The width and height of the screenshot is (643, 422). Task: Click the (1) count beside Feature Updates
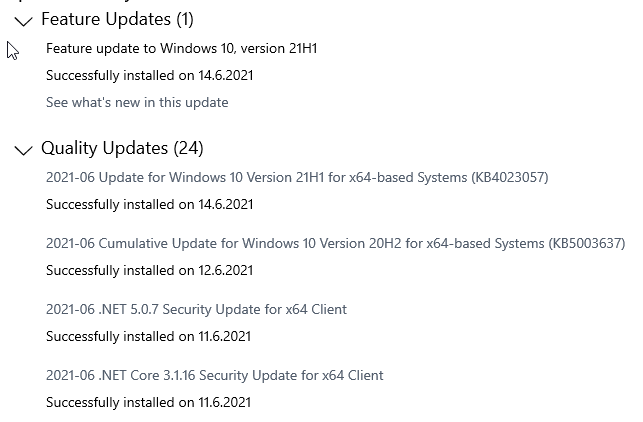coord(185,19)
